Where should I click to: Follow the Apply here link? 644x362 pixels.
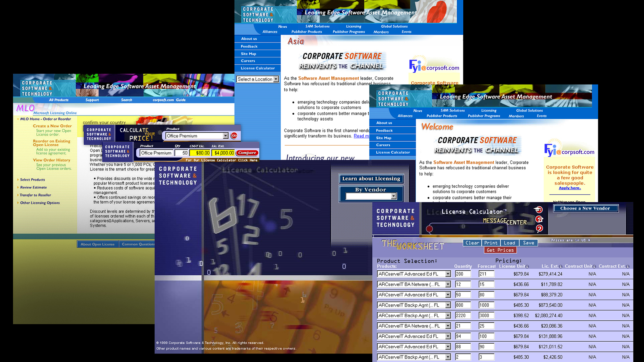click(x=569, y=188)
